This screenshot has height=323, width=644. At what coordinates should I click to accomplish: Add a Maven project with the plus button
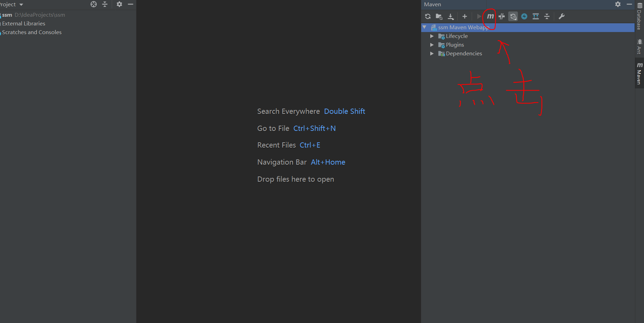(464, 16)
